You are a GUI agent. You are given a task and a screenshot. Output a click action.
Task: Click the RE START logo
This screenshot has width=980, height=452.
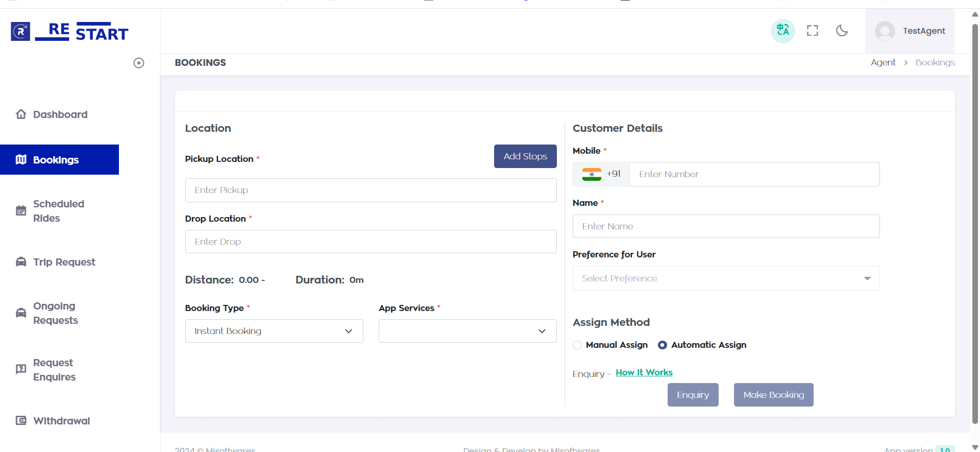(x=70, y=32)
